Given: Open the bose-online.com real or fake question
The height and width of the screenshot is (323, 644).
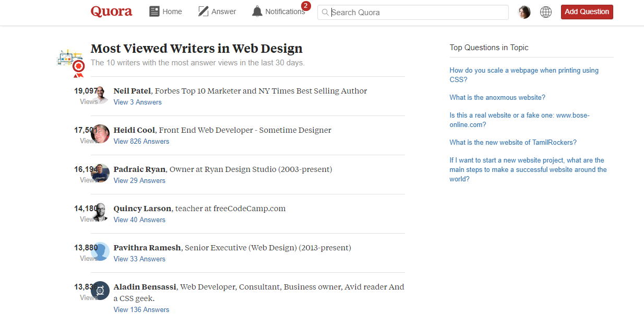Looking at the screenshot, I should [x=520, y=120].
